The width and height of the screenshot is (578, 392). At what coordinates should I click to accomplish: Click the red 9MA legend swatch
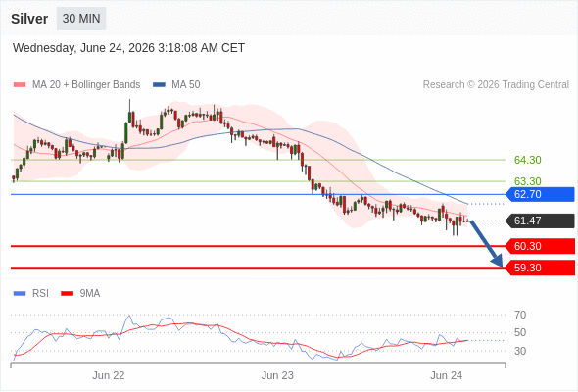click(67, 294)
